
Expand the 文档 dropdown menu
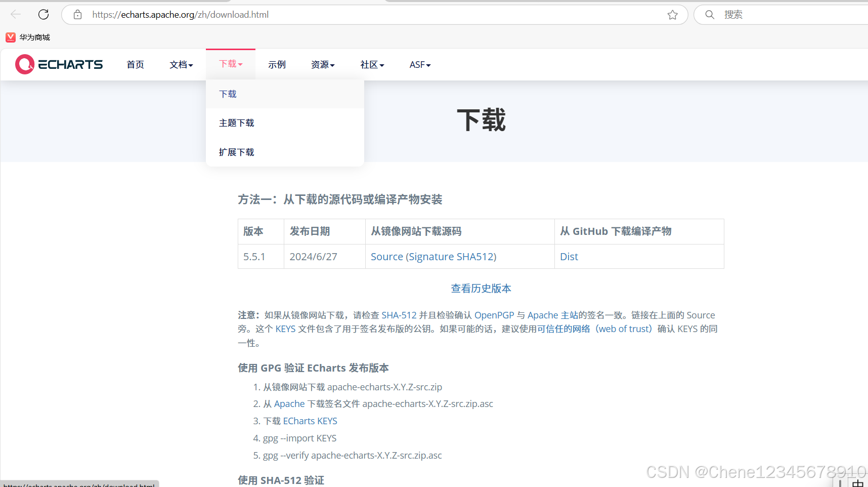coord(181,64)
